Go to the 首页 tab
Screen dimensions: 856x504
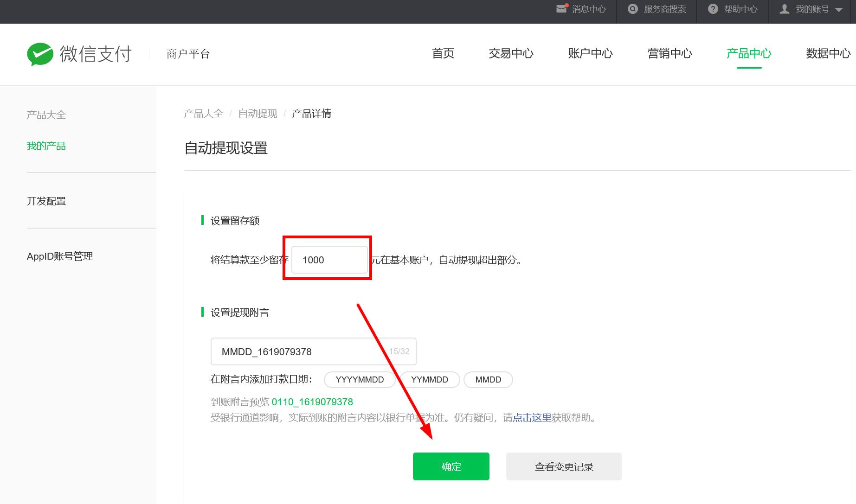tap(443, 53)
